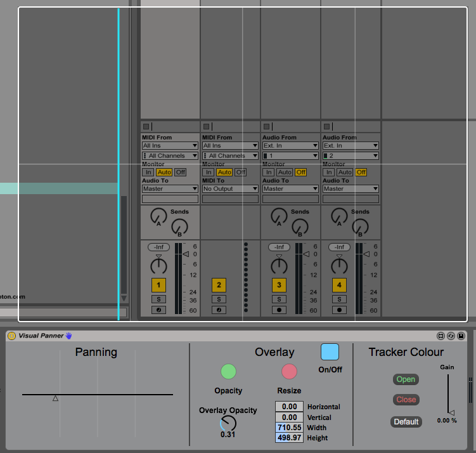Screen dimensions: 476x453
Task: Arm track 3 for recording
Action: (x=279, y=310)
